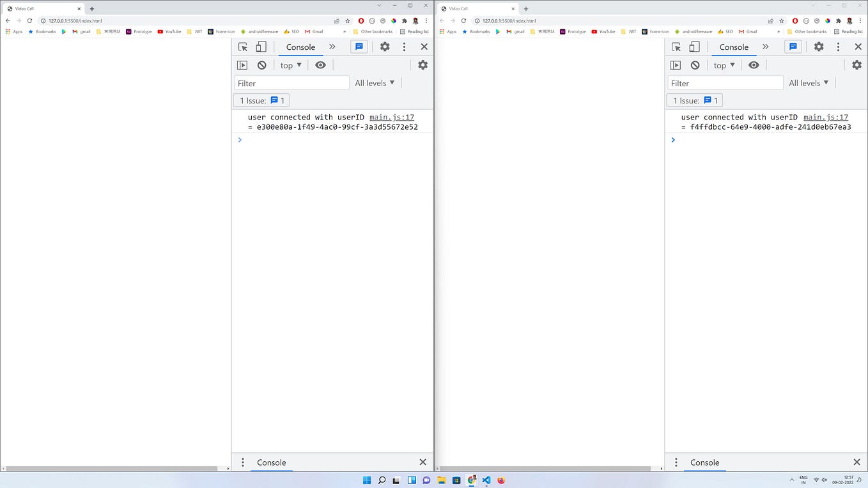Click inside the console Filter field
Image resolution: width=868 pixels, height=488 pixels.
[291, 82]
